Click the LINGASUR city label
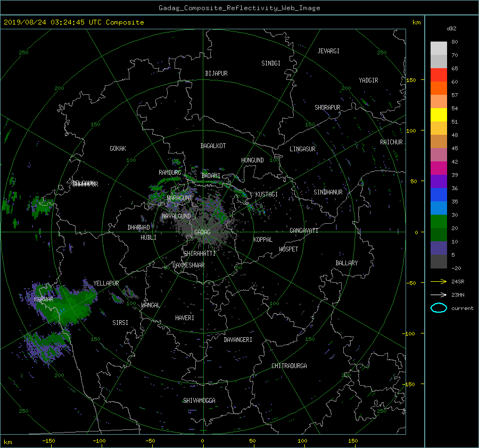The image size is (479, 448). pos(302,149)
